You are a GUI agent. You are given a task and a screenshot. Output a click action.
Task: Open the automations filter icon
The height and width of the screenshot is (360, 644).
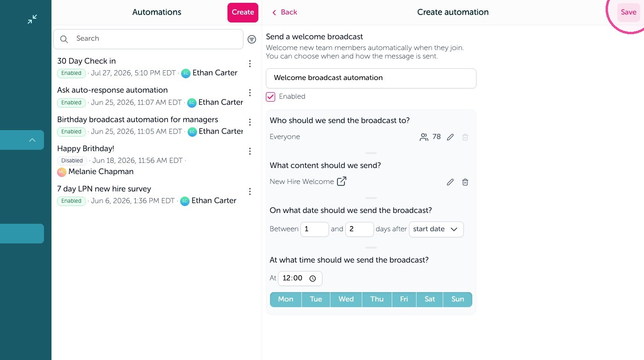tap(252, 39)
